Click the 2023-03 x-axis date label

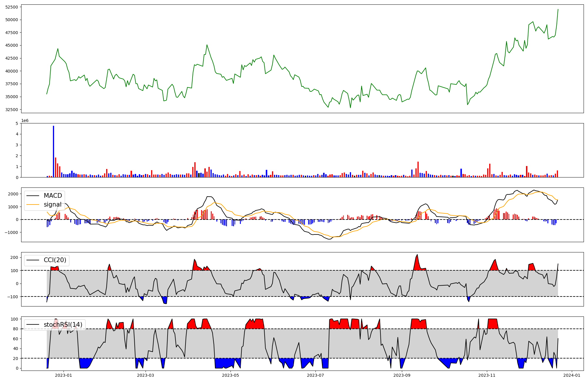tap(146, 375)
